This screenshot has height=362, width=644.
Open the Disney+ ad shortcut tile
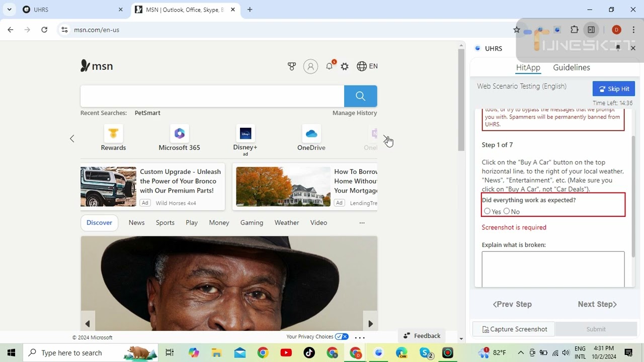point(245,140)
